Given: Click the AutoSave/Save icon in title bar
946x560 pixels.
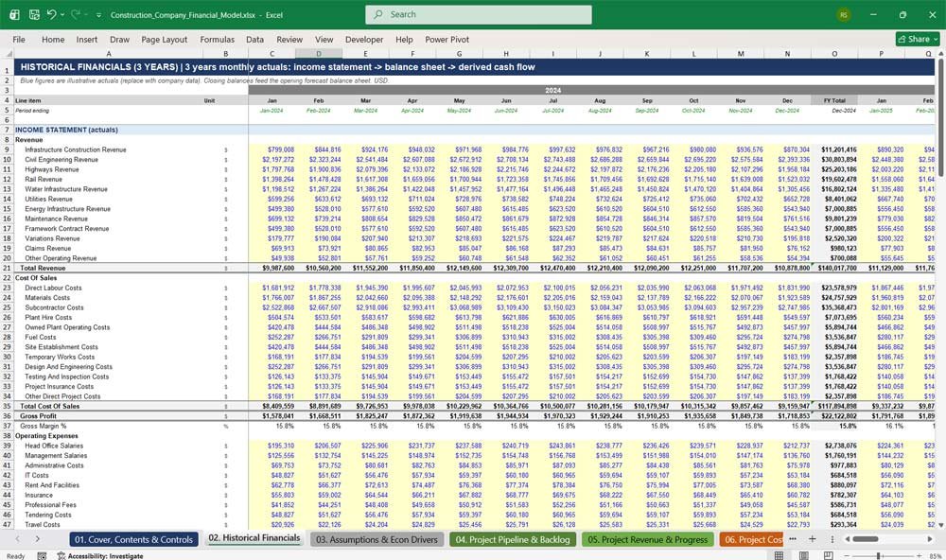Looking at the screenshot, I should (34, 14).
